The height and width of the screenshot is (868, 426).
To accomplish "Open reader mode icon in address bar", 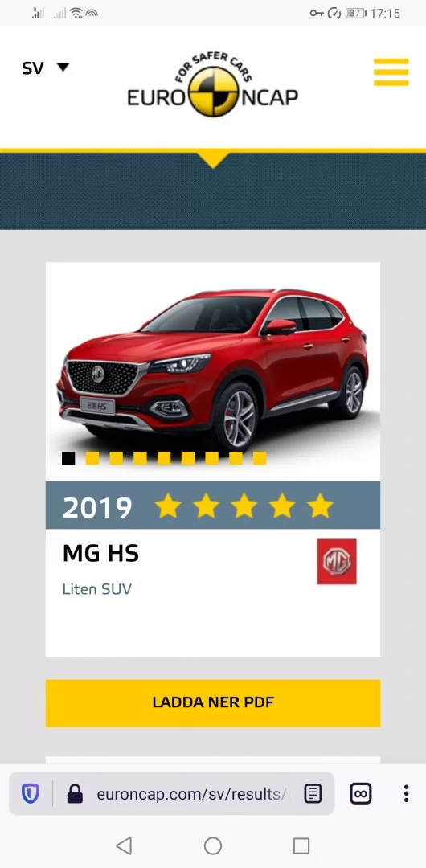I will point(313,794).
